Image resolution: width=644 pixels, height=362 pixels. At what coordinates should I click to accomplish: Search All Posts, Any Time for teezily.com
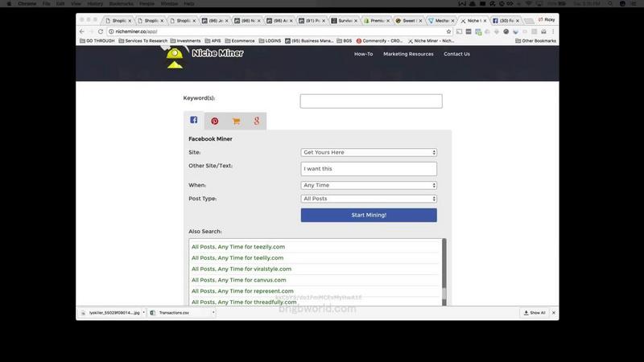[238, 247]
